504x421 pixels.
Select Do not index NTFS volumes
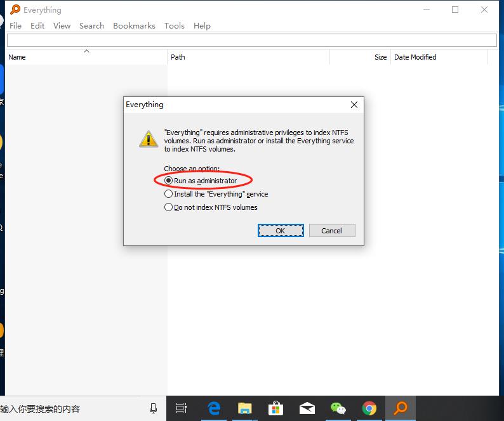coord(211,207)
